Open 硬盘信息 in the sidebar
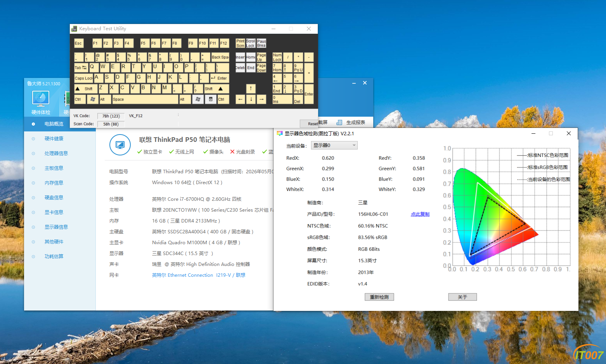This screenshot has width=606, height=364. pyautogui.click(x=54, y=198)
